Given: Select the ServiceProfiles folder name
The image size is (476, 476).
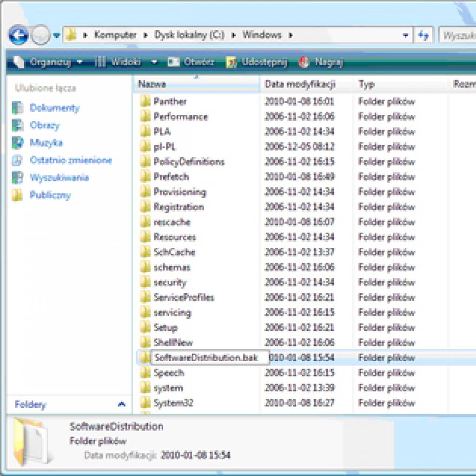Looking at the screenshot, I should click(x=184, y=297).
